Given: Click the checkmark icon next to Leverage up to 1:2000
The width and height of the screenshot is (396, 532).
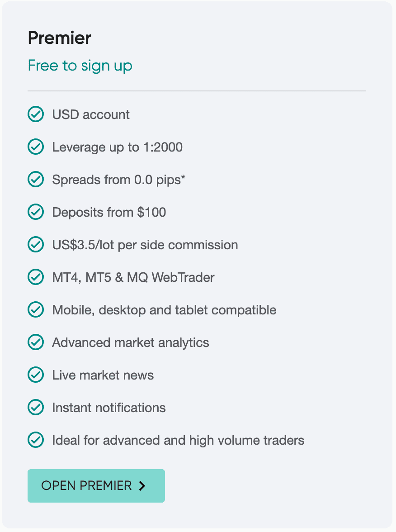Looking at the screenshot, I should (x=36, y=147).
